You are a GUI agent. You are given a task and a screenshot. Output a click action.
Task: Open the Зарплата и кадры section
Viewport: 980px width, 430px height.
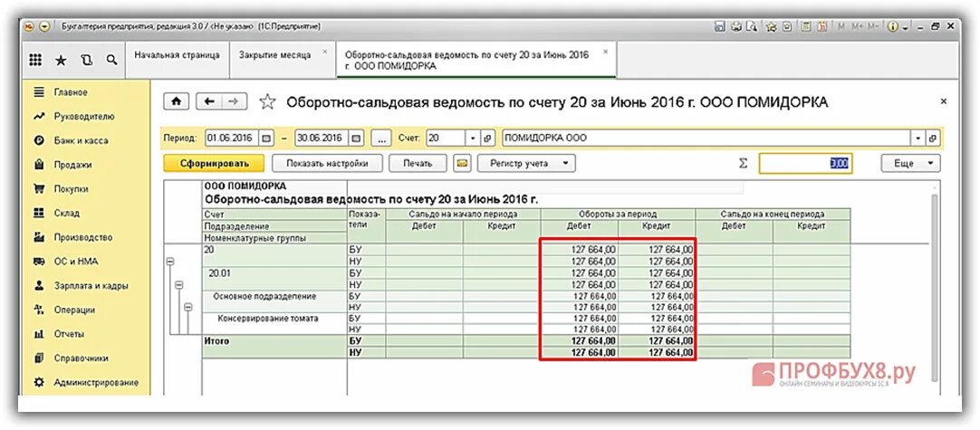point(91,286)
